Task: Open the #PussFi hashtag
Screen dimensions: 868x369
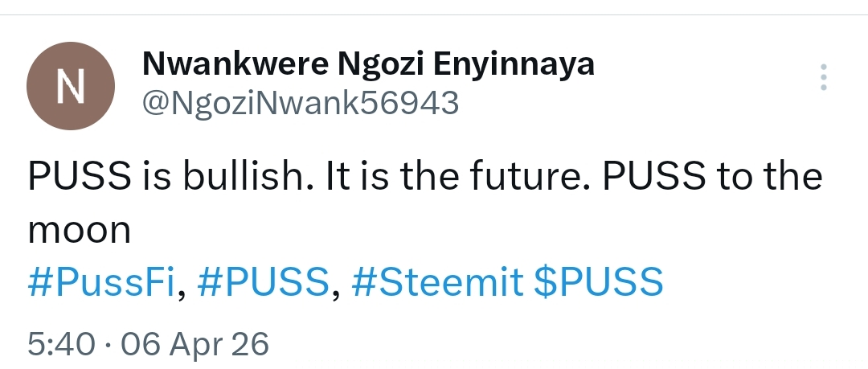Action: click(x=100, y=282)
